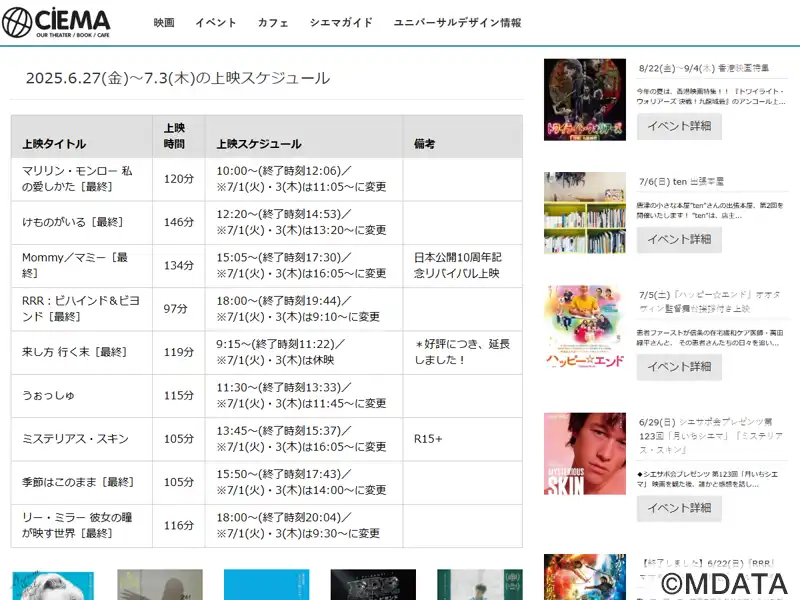800x600 pixels.
Task: Open the 8/22(金)~9/4(木) 香港映画特集 title
Action: click(704, 68)
